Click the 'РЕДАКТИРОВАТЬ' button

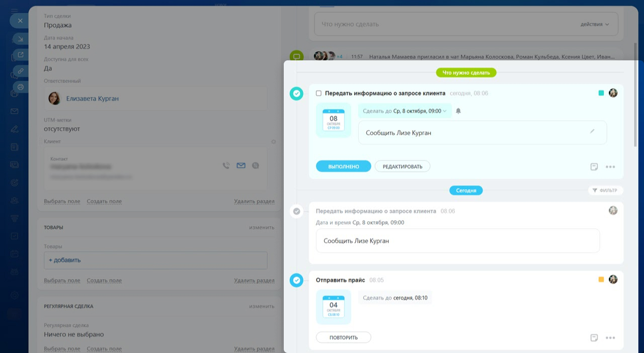[403, 166]
